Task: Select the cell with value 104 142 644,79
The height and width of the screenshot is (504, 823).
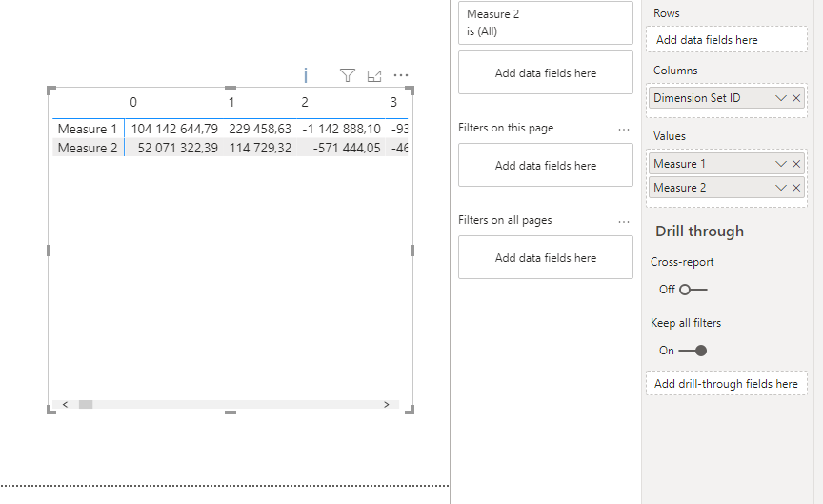Action: (x=174, y=129)
